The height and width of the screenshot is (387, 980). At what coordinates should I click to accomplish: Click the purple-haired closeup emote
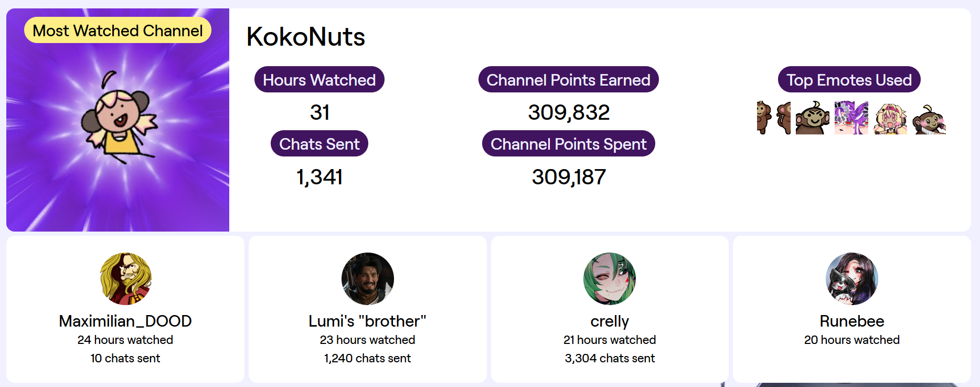click(851, 118)
